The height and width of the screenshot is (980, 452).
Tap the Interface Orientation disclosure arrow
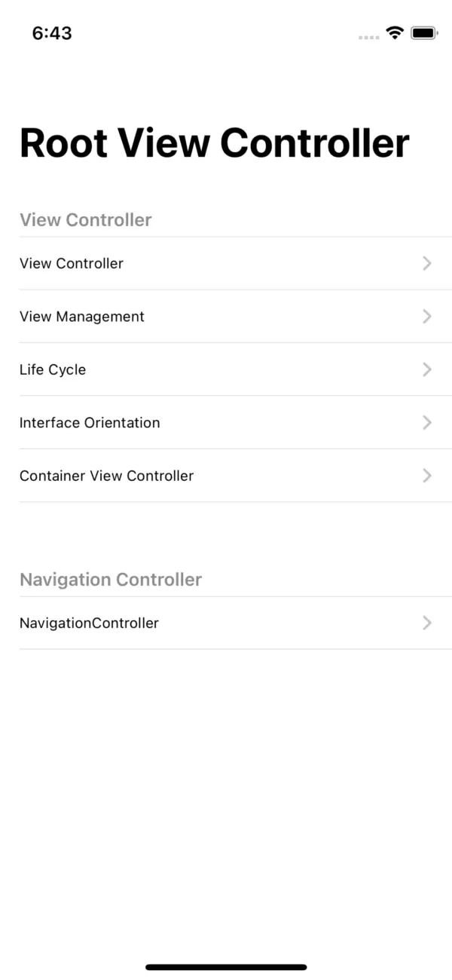click(x=427, y=423)
